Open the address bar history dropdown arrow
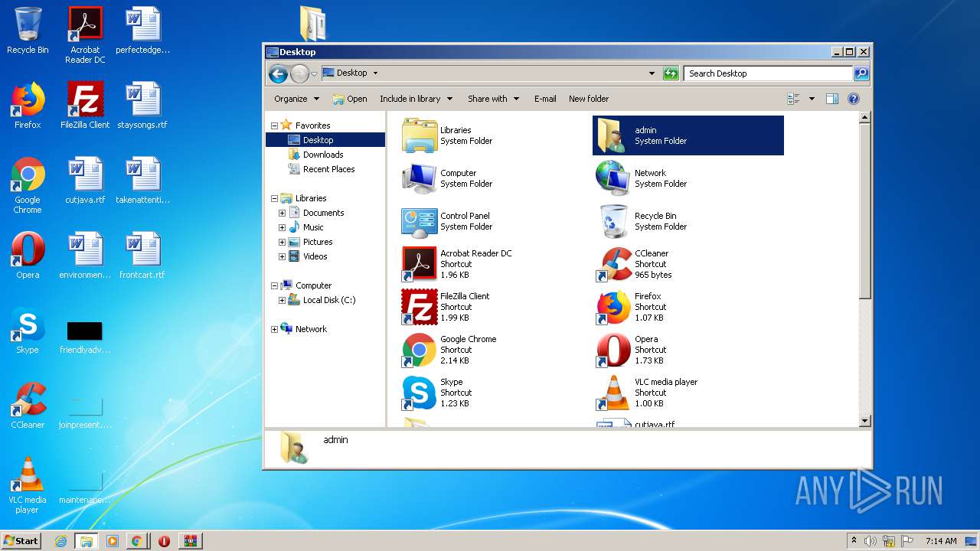 coord(652,73)
